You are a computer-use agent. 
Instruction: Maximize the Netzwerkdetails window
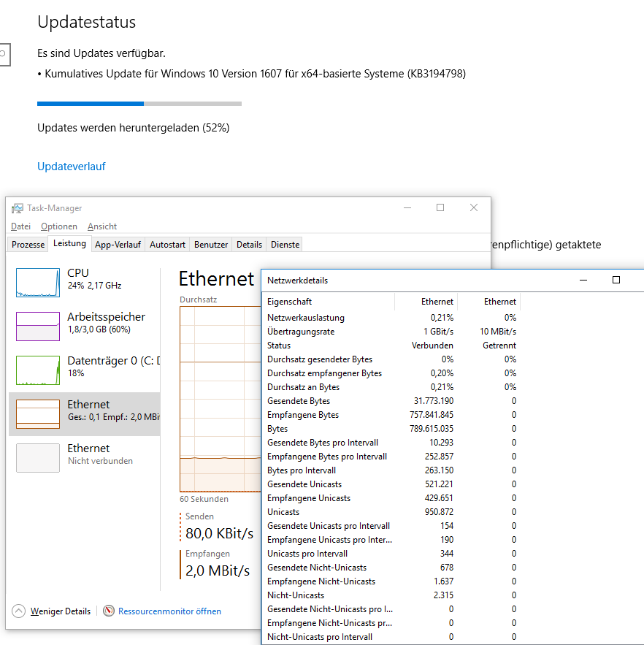pyautogui.click(x=616, y=280)
